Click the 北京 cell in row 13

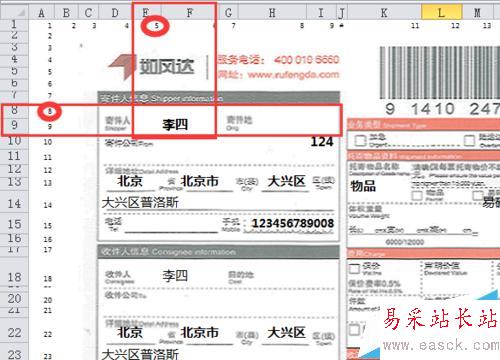click(x=130, y=181)
